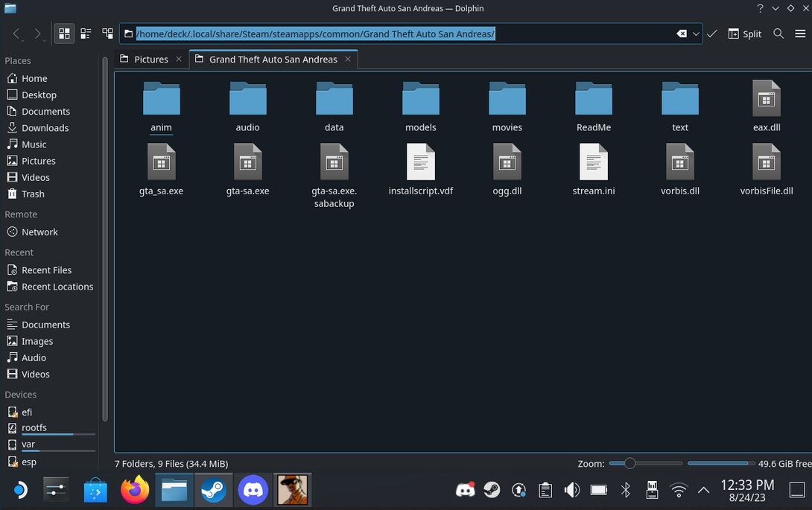
Task: Open the Bluetooth tray icon
Action: coord(626,490)
